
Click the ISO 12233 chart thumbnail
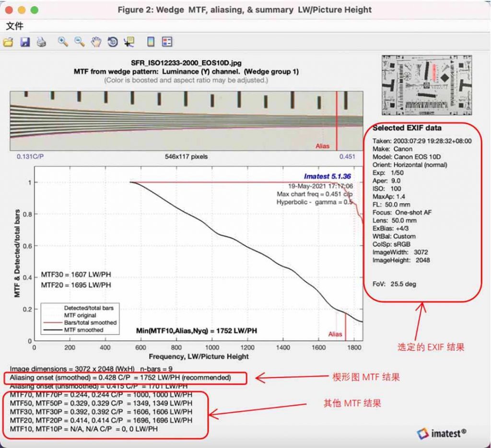(427, 85)
